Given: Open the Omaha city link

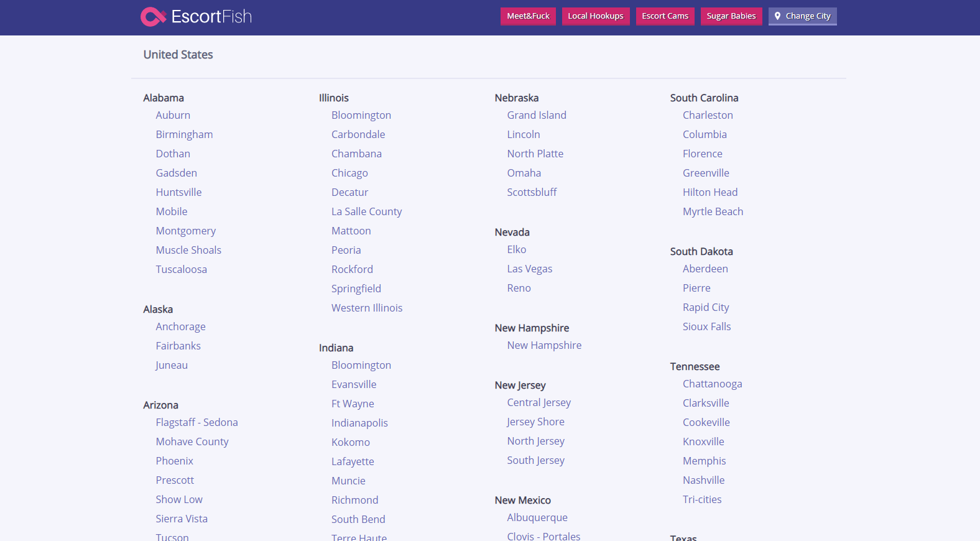Looking at the screenshot, I should [x=524, y=173].
